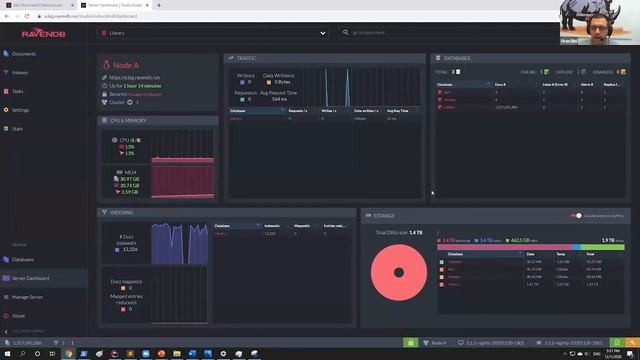Open the Windows Start menu
The height and width of the screenshot is (360, 640).
click(x=7, y=354)
